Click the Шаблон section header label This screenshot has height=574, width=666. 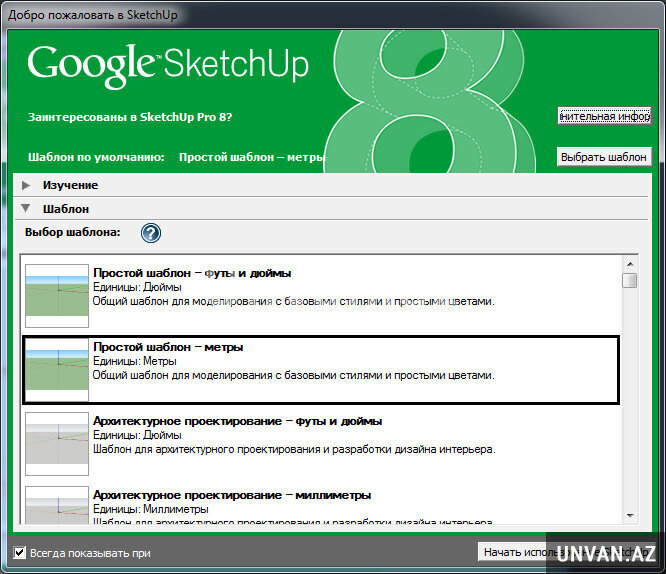click(x=66, y=209)
